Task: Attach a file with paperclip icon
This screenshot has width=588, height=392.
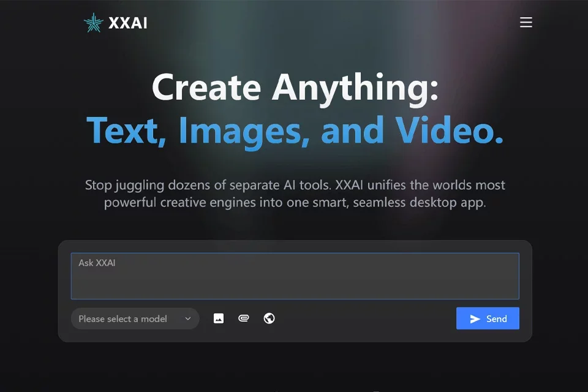Action: [244, 318]
